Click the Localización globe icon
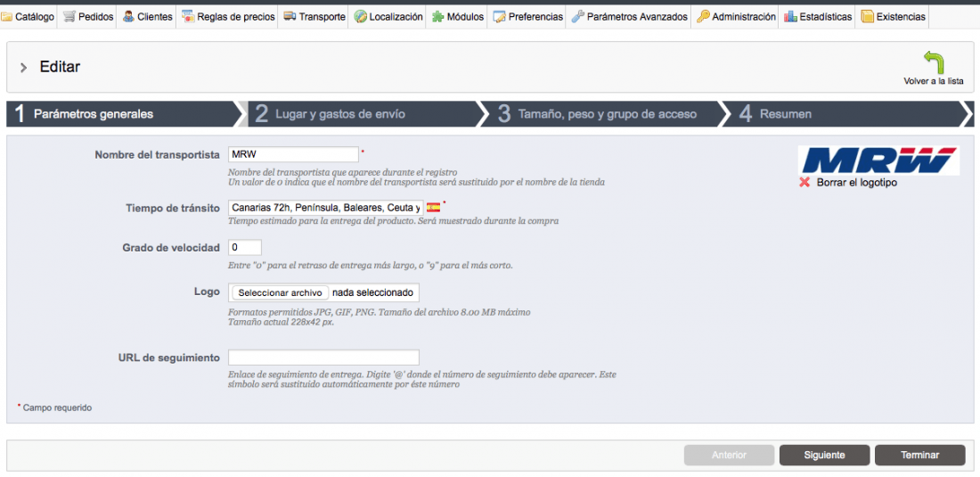Viewport: 980px width, 477px height. pyautogui.click(x=360, y=17)
